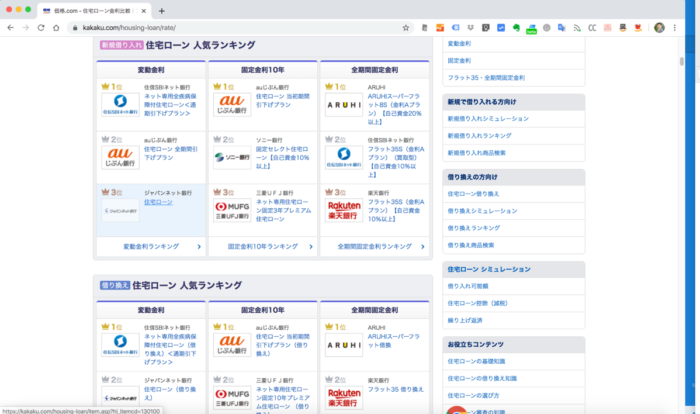The image size is (700, 414).
Task: Open ARUHIスーパーフラット借換 link
Action: [393, 341]
